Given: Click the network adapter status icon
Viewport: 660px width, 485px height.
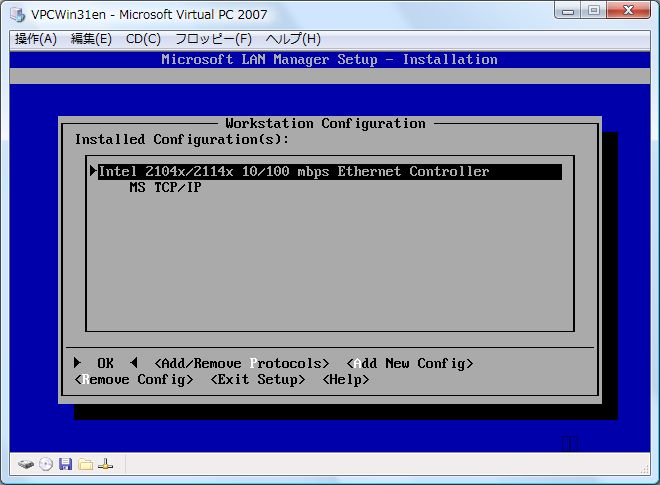Looking at the screenshot, I should click(x=105, y=464).
